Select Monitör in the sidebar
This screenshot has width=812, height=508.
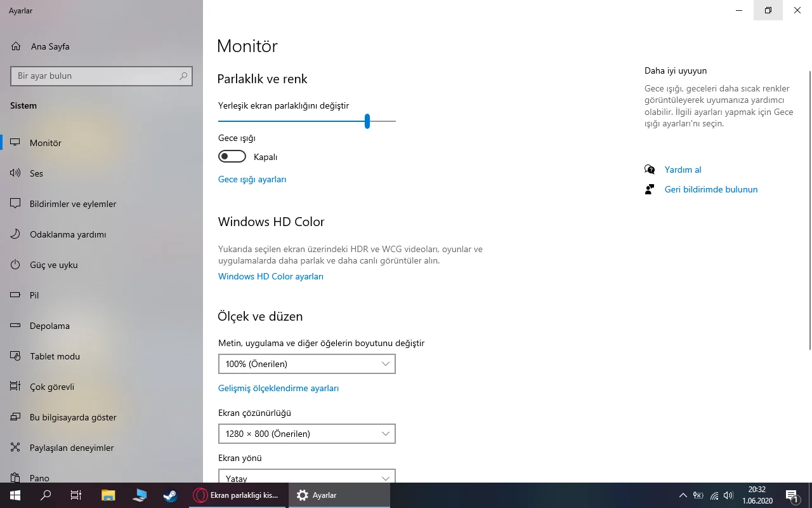101,143
